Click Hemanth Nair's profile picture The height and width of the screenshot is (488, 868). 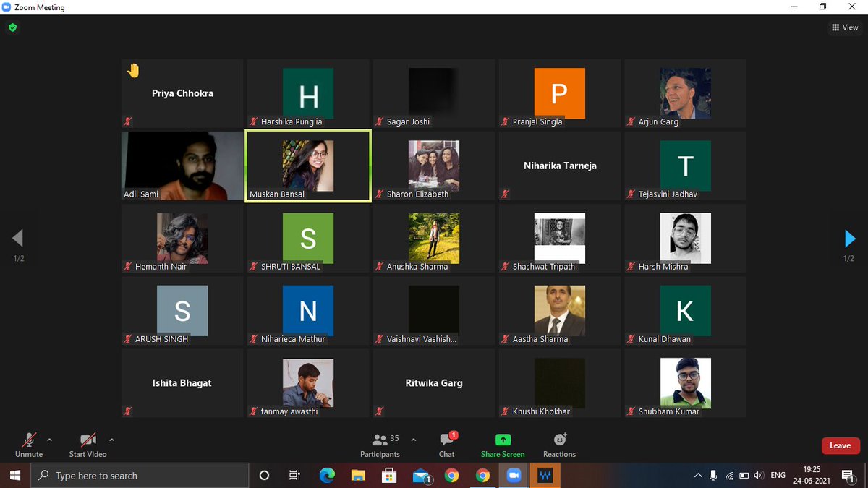pyautogui.click(x=182, y=238)
